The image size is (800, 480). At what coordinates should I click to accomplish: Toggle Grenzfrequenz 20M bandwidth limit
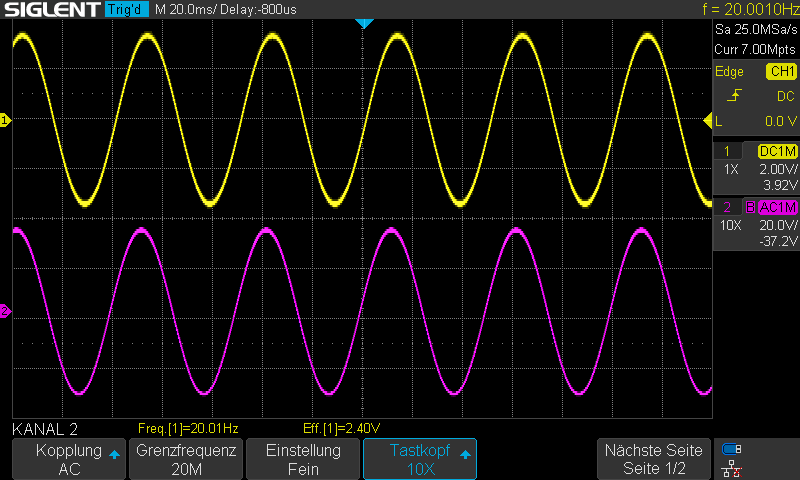(185, 460)
